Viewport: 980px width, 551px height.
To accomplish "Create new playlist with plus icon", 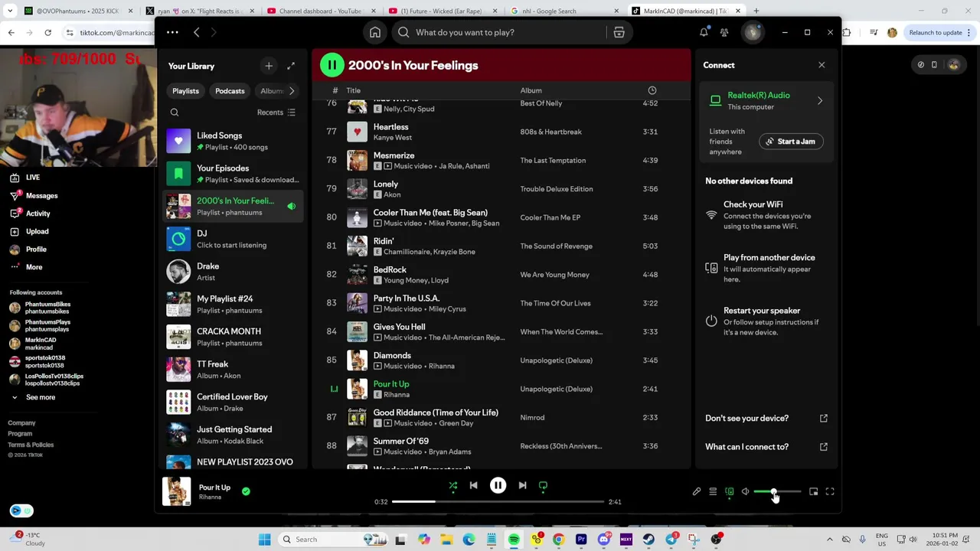I will [x=269, y=66].
